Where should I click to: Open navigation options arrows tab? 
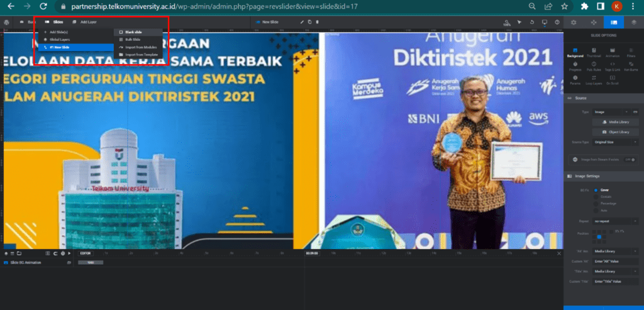[x=594, y=23]
